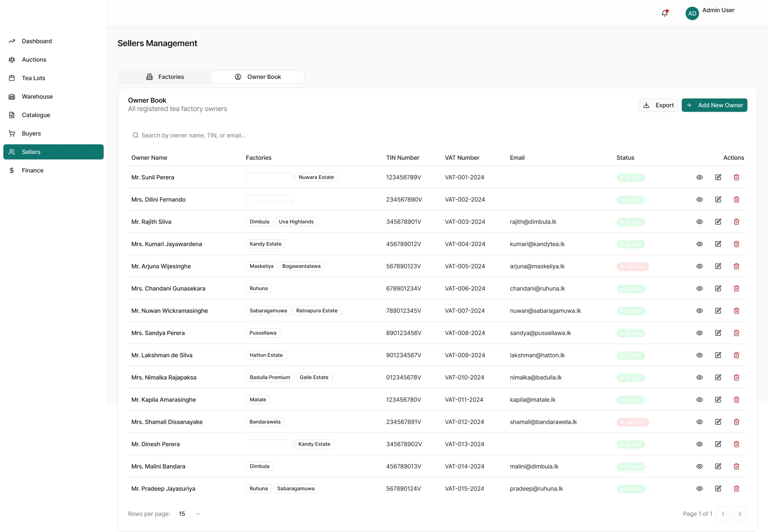Navigate to Auctions in sidebar

(53, 60)
